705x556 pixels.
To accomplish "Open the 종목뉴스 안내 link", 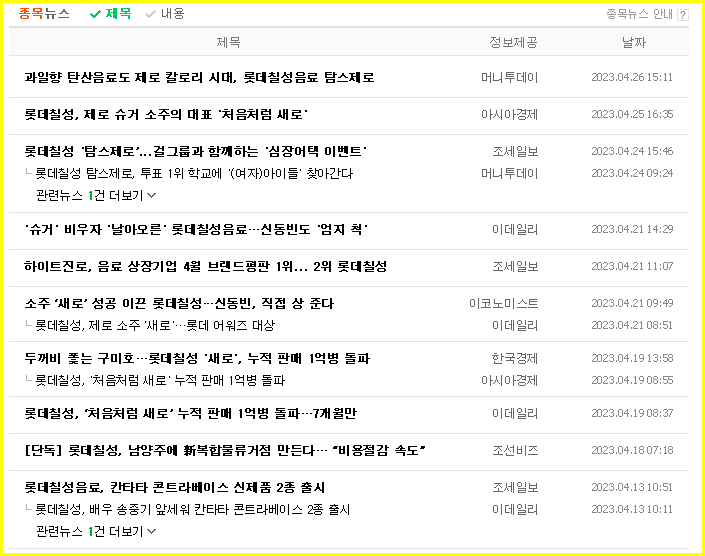I will pyautogui.click(x=639, y=14).
